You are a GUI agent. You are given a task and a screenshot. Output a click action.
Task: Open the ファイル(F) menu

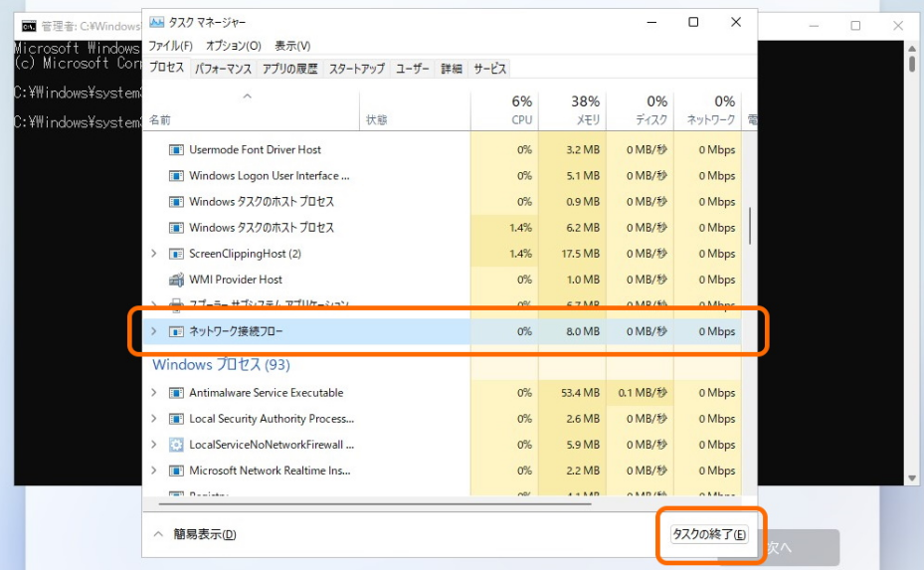point(170,46)
